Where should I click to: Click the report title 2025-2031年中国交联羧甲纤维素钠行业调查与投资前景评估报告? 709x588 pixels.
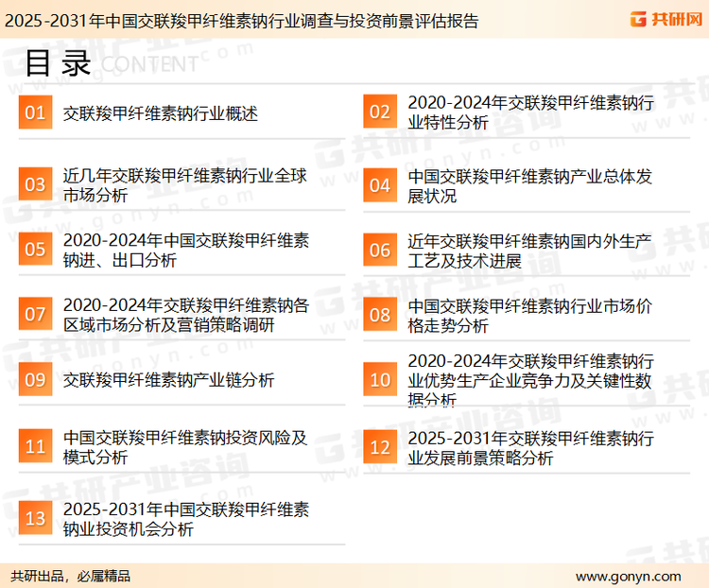pyautogui.click(x=241, y=21)
